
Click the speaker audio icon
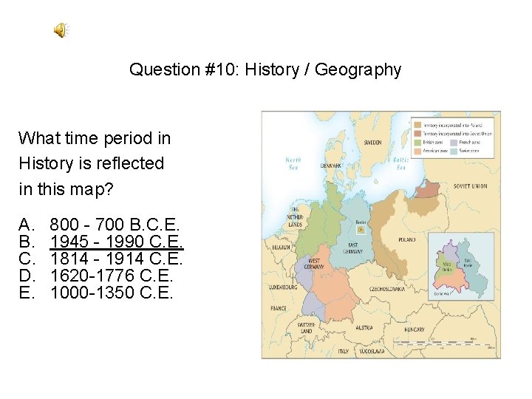[x=62, y=30]
